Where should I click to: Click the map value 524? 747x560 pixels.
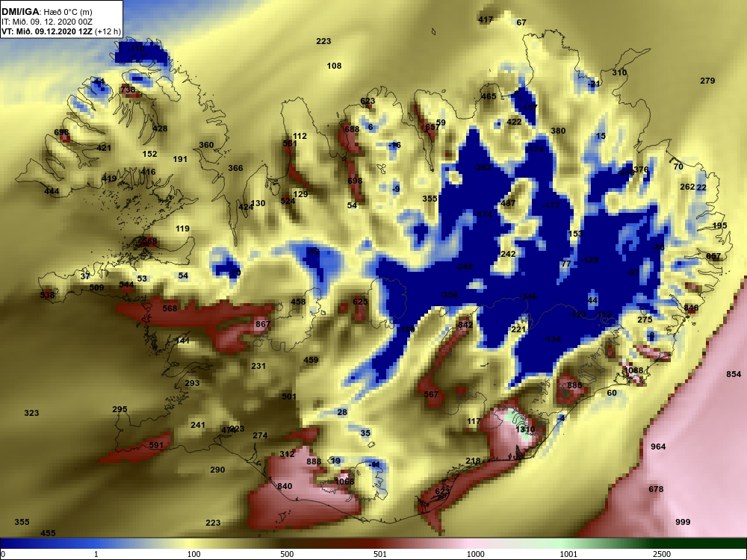click(288, 201)
